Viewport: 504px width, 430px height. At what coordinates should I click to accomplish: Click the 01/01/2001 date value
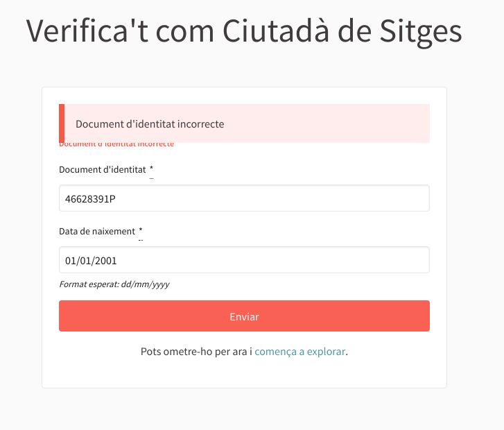[91, 261]
